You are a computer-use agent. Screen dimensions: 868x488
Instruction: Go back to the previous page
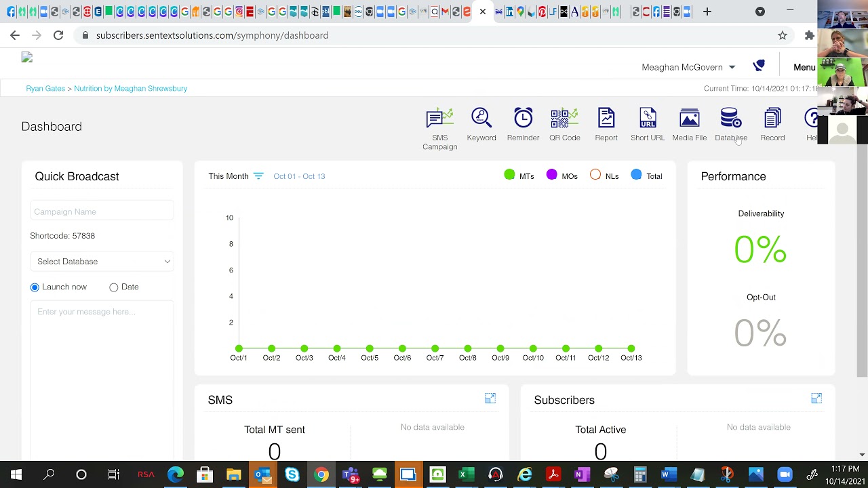click(15, 35)
